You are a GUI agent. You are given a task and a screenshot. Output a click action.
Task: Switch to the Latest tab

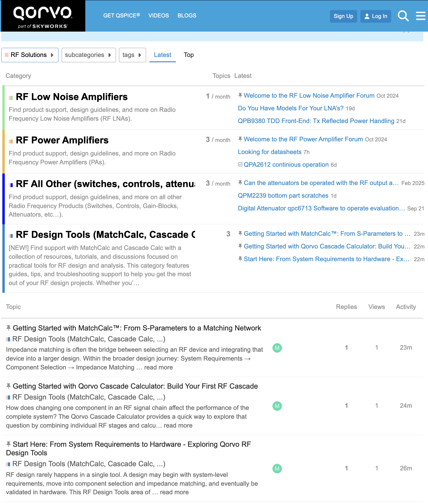point(162,55)
